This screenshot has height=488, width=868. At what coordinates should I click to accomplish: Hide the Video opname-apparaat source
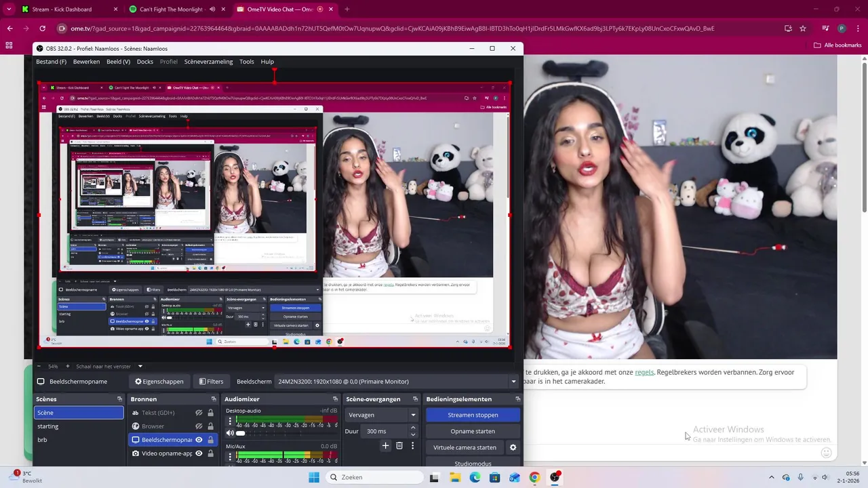pos(199,453)
